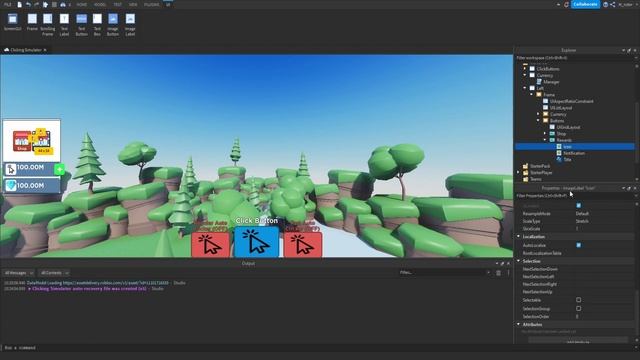Toggle the Selectable checkbox
This screenshot has height=360, width=640.
click(x=578, y=300)
